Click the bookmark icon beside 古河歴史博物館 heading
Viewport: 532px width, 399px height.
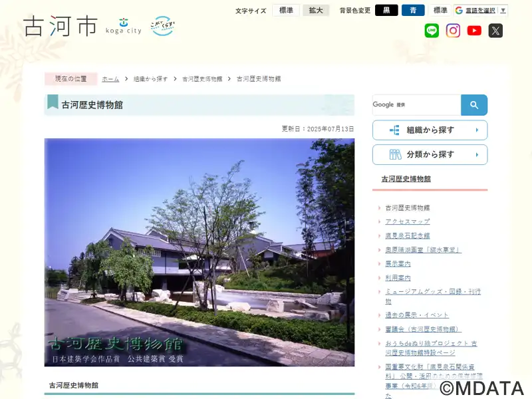[x=53, y=102]
